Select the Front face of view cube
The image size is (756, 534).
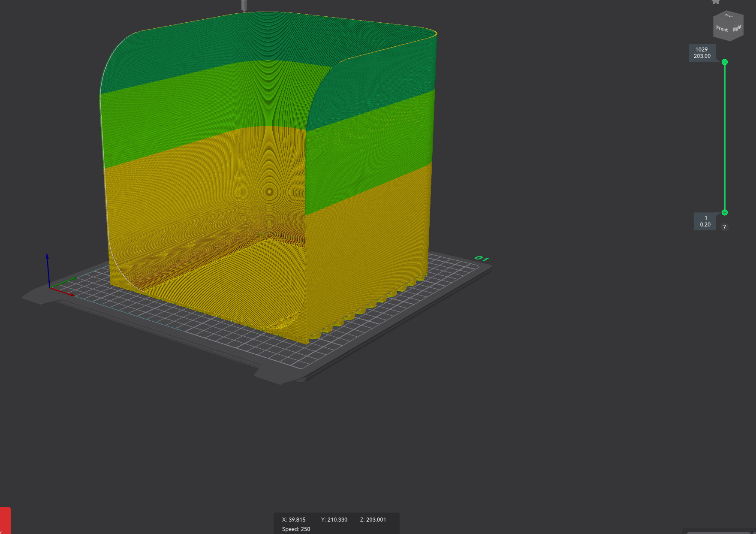point(722,29)
